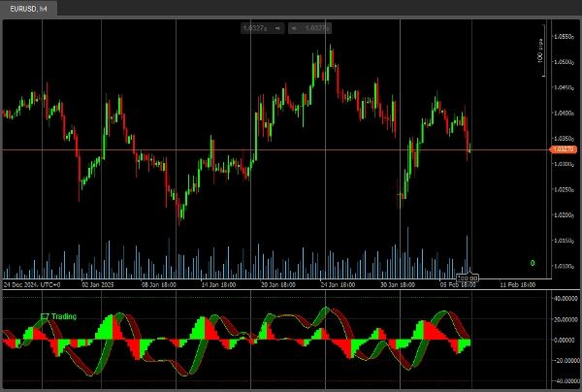Click the 1.0250 price axis label
The width and height of the screenshot is (582, 392).
[564, 189]
